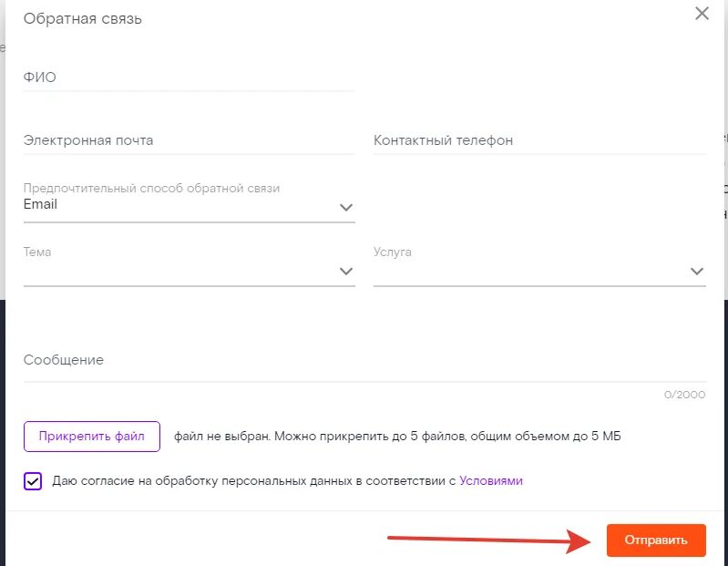This screenshot has width=728, height=566.
Task: Click the selected "Email" value text
Action: [x=41, y=204]
